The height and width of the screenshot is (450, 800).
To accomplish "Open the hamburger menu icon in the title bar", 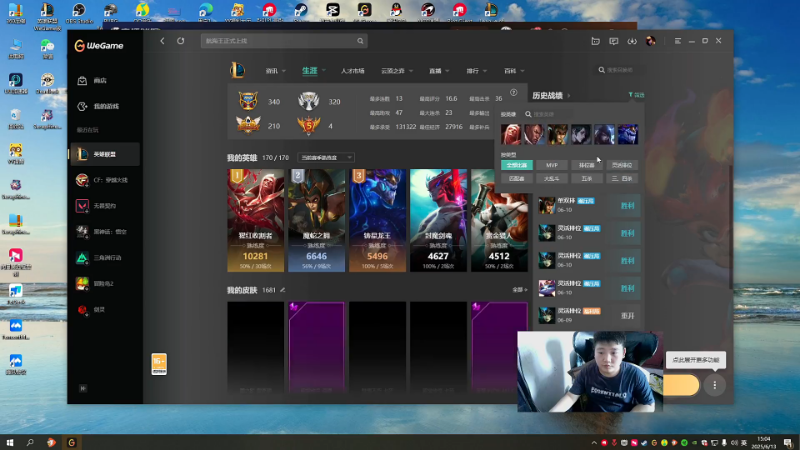I will 678,41.
